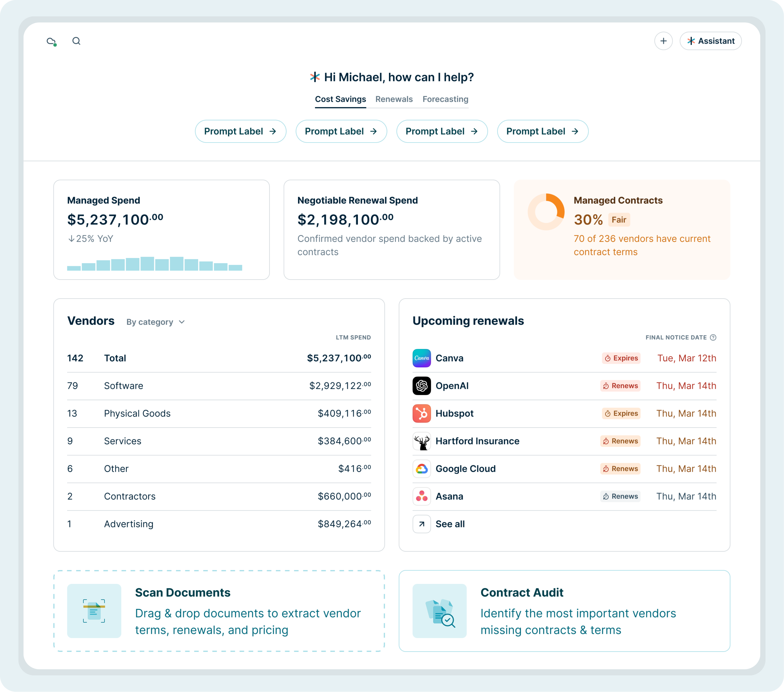The width and height of the screenshot is (784, 692).
Task: Click the second Prompt Label chip
Action: point(341,131)
